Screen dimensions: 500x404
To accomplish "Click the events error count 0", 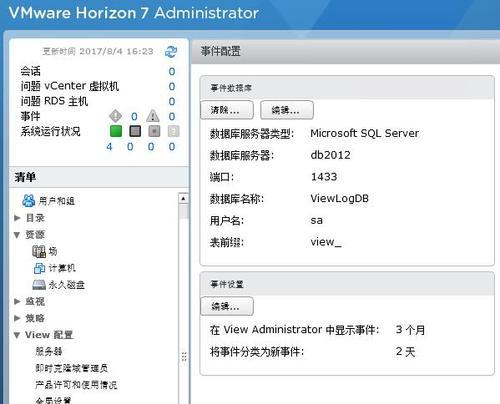I will 134,116.
